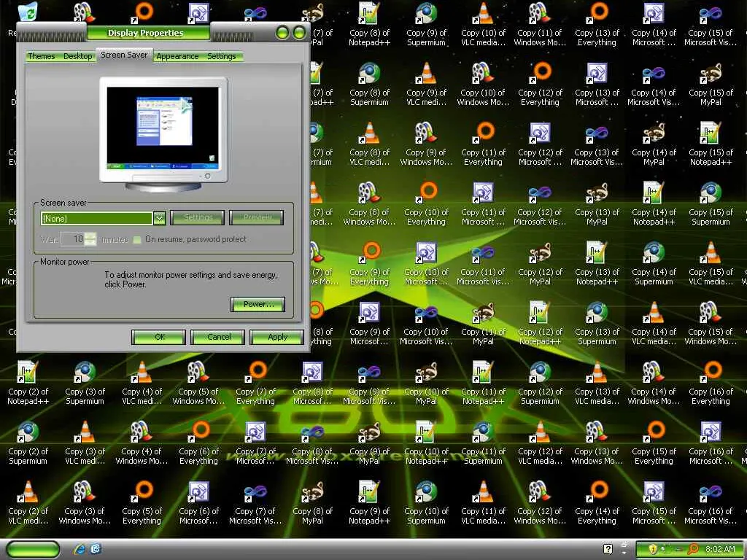Select Copy (10) of Everything icon

coord(426,192)
